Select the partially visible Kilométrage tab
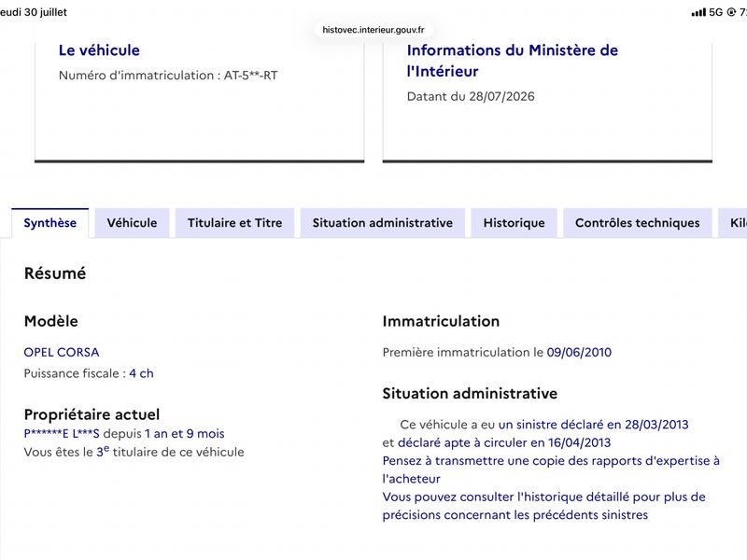This screenshot has width=747, height=560. [x=733, y=223]
